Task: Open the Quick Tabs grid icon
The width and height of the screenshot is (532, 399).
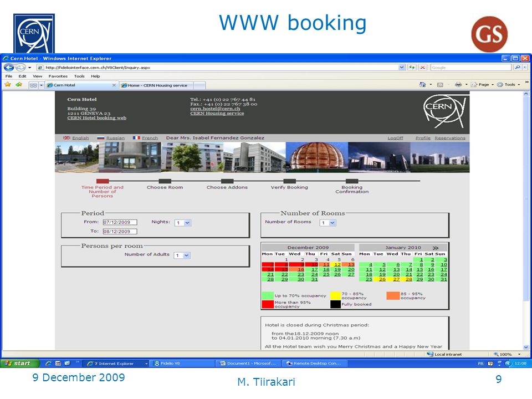Action: 33,85
